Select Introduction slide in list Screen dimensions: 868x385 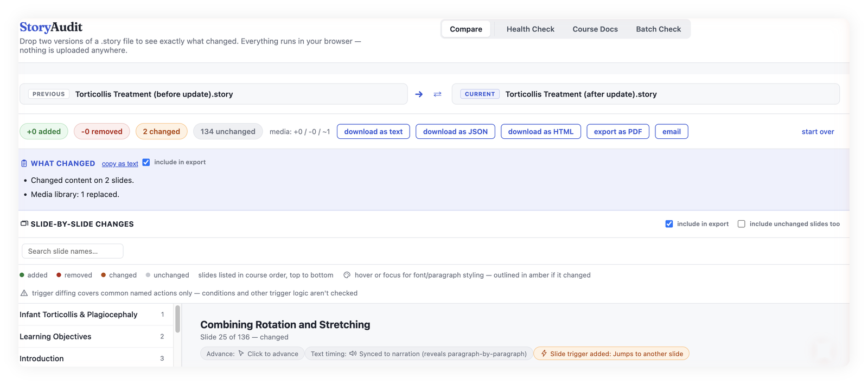point(95,358)
